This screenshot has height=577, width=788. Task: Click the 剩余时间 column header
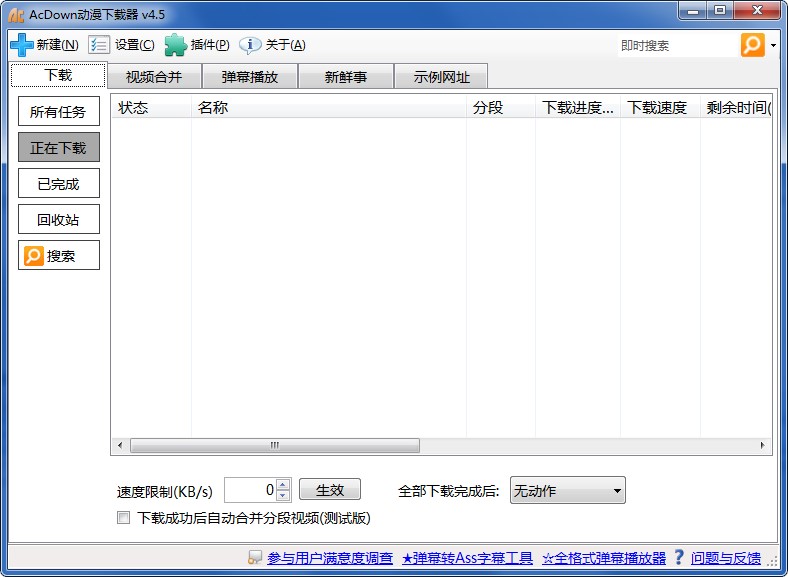point(736,108)
